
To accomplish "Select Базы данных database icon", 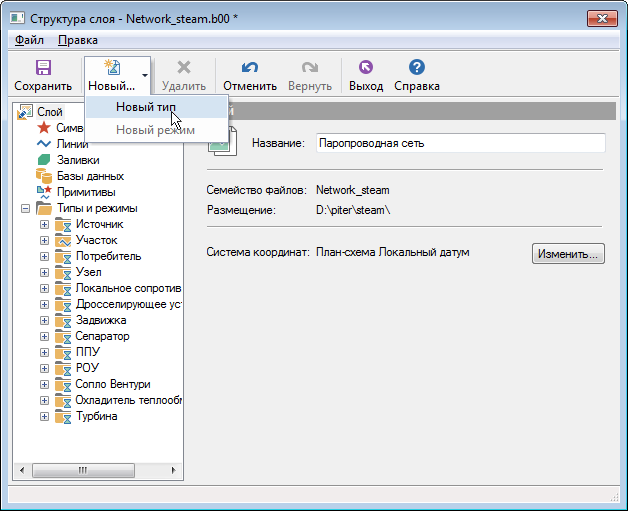I will (x=44, y=176).
